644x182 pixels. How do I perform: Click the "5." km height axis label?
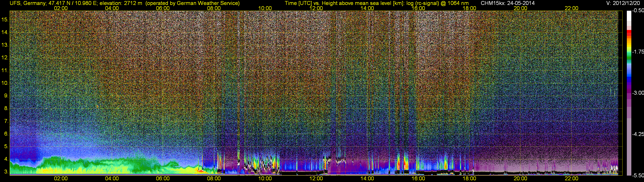click(x=6, y=146)
